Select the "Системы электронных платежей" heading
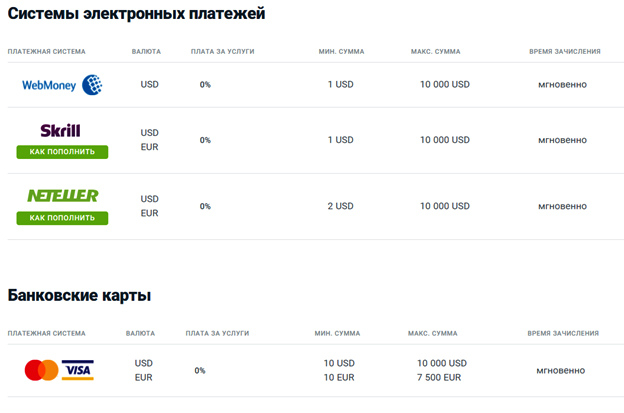Screen dimensions: 624x413 point(137,14)
